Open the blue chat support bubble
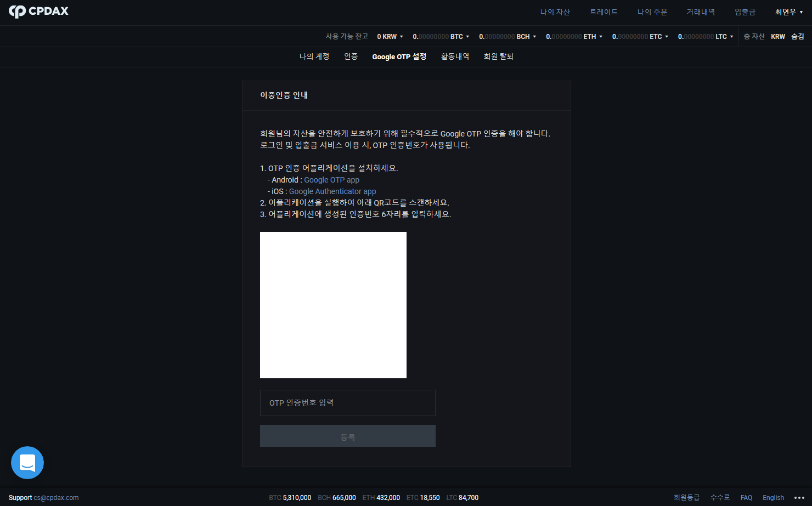 click(27, 463)
